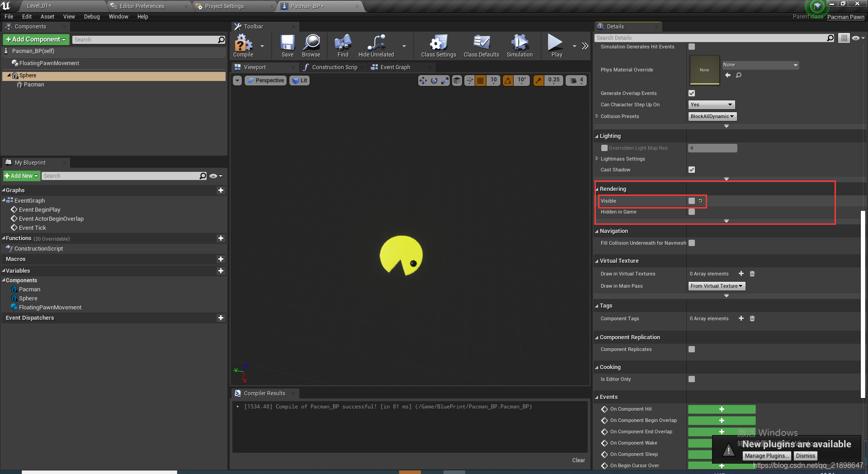Click Add New in My Blueprint
Image resolution: width=868 pixels, height=474 pixels.
tap(22, 176)
